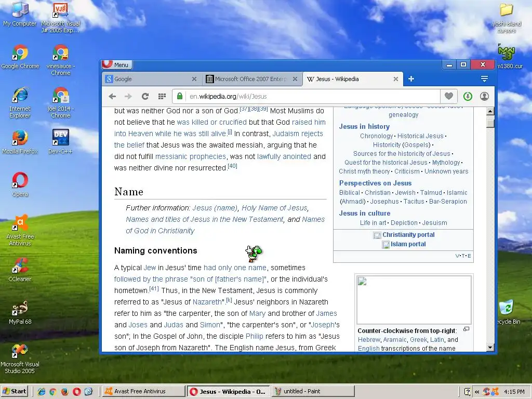Select Microsoft Visual Studio 2005 icon
The image size is (532, 399).
(x=20, y=358)
